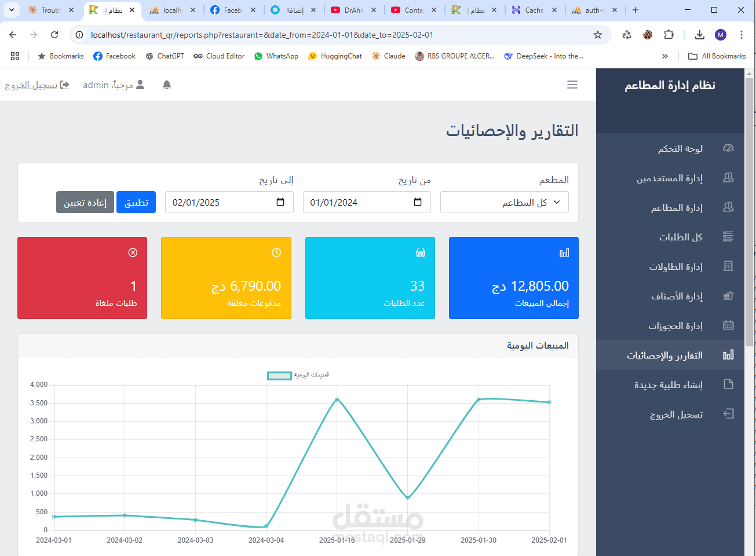Image resolution: width=756 pixels, height=556 pixels.
Task: Bookmark the page using the star icon
Action: [597, 35]
